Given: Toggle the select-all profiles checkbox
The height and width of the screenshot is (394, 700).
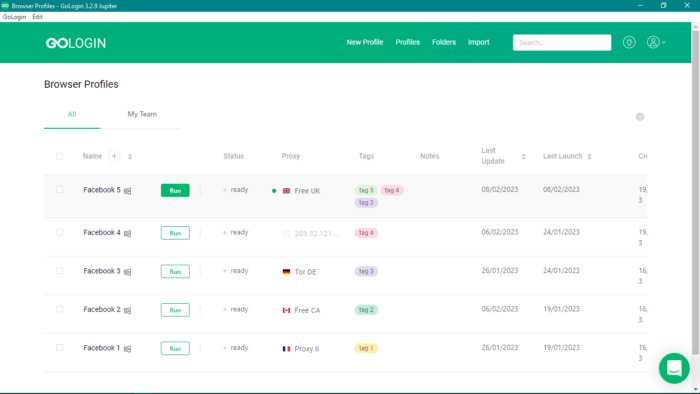Looking at the screenshot, I should pos(59,156).
